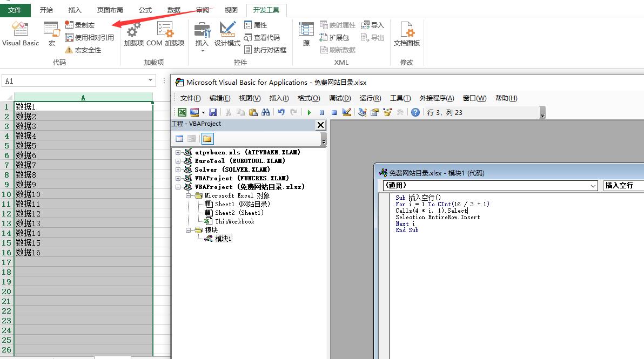Open Excel 加载项 add-ins dialog
Image resolution: width=644 pixels, height=359 pixels.
pyautogui.click(x=134, y=34)
